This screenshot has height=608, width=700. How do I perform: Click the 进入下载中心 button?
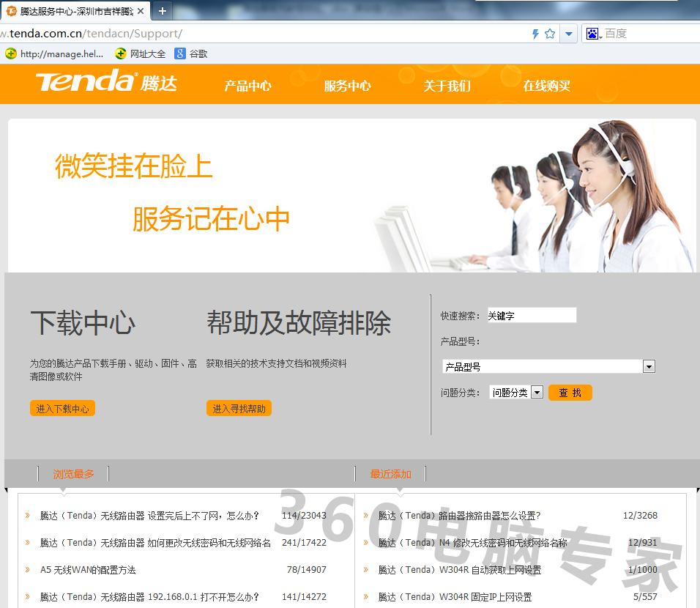pos(62,408)
